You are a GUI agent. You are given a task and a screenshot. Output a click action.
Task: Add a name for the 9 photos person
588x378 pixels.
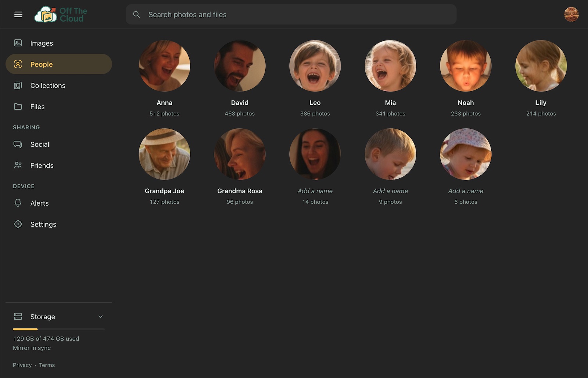[x=390, y=191]
